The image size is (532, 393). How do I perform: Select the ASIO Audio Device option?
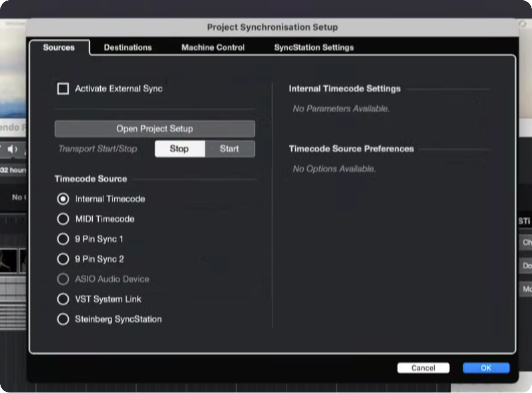coord(63,279)
